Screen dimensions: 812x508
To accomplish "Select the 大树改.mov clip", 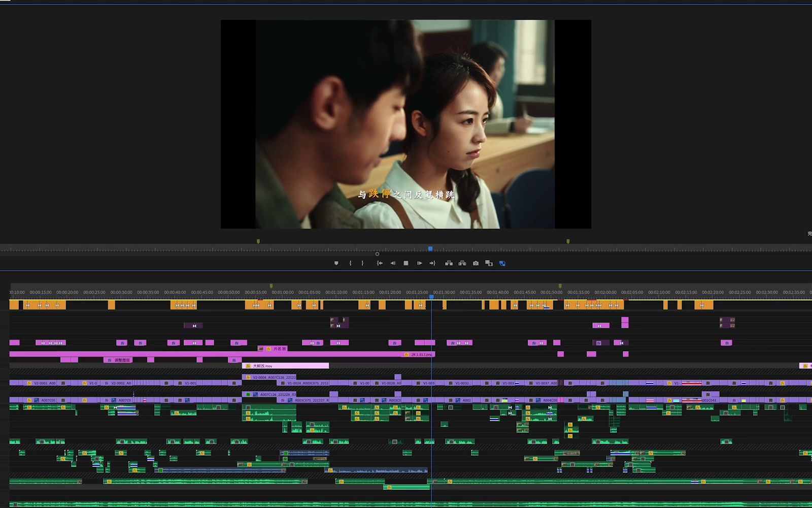I will point(286,366).
